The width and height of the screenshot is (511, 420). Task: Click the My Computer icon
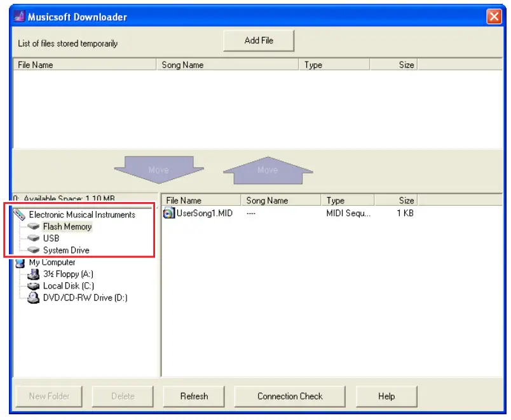coord(20,262)
